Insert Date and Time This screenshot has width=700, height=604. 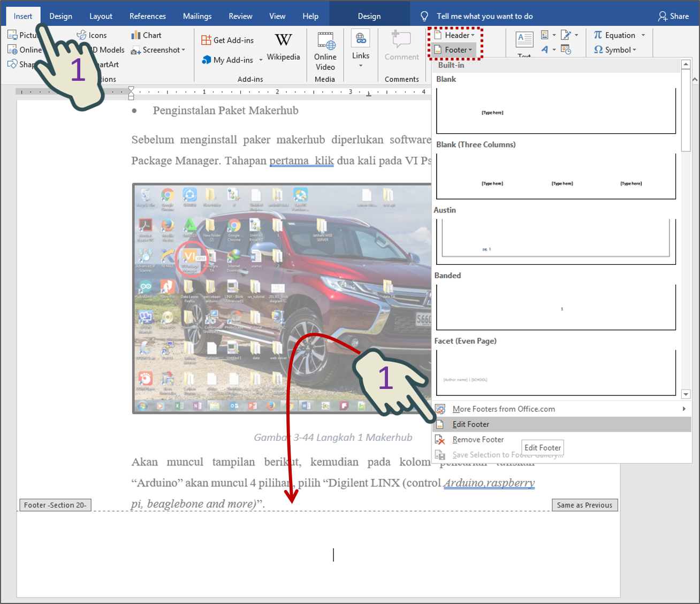click(566, 50)
